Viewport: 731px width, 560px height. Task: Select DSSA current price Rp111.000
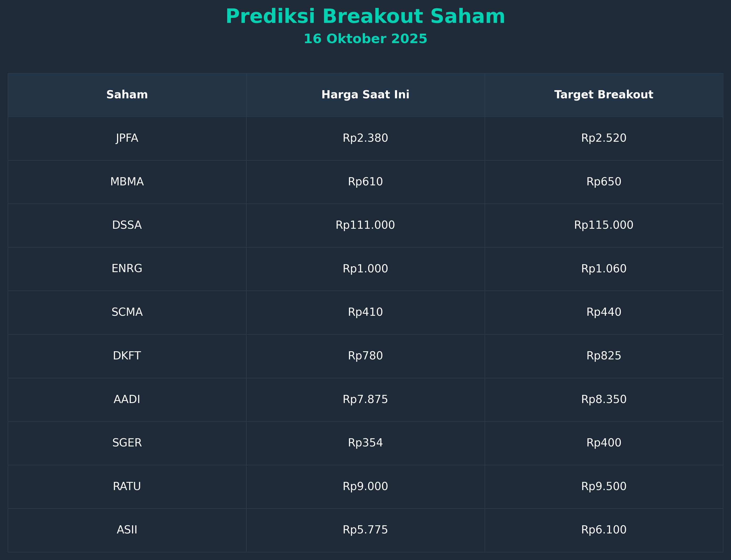click(x=365, y=225)
